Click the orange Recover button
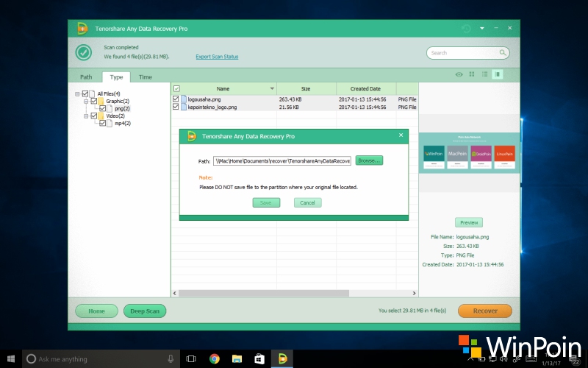The image size is (588, 368). pyautogui.click(x=485, y=311)
